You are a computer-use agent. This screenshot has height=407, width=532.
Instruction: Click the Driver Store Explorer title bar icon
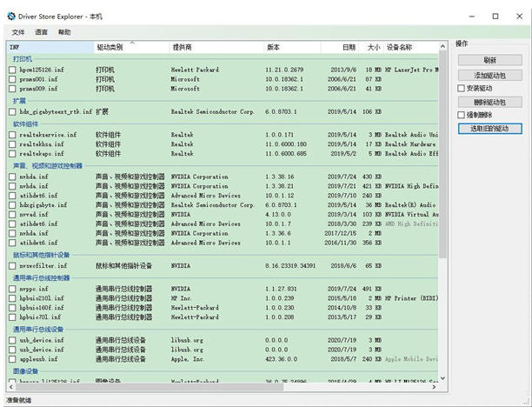pyautogui.click(x=11, y=16)
